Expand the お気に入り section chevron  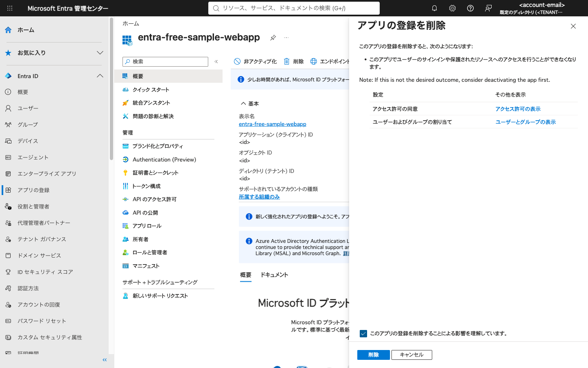click(100, 53)
